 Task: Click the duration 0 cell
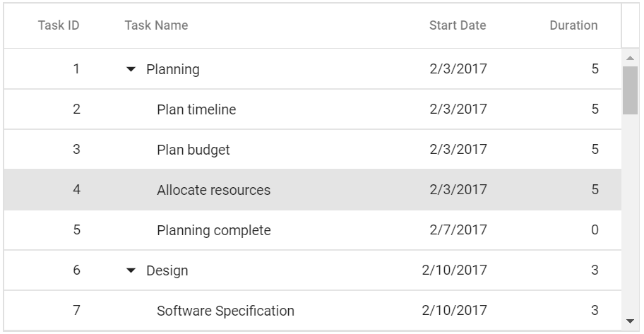pyautogui.click(x=595, y=230)
